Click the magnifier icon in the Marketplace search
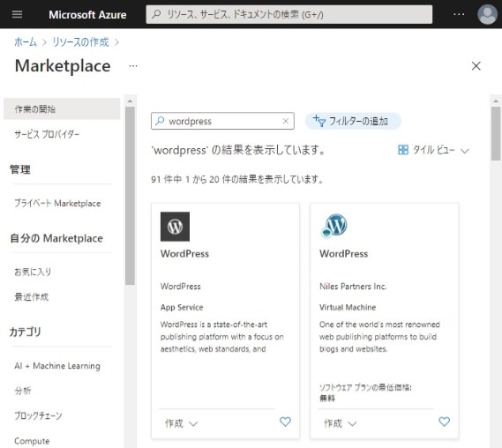Viewport: 502px width, 448px height. [160, 121]
